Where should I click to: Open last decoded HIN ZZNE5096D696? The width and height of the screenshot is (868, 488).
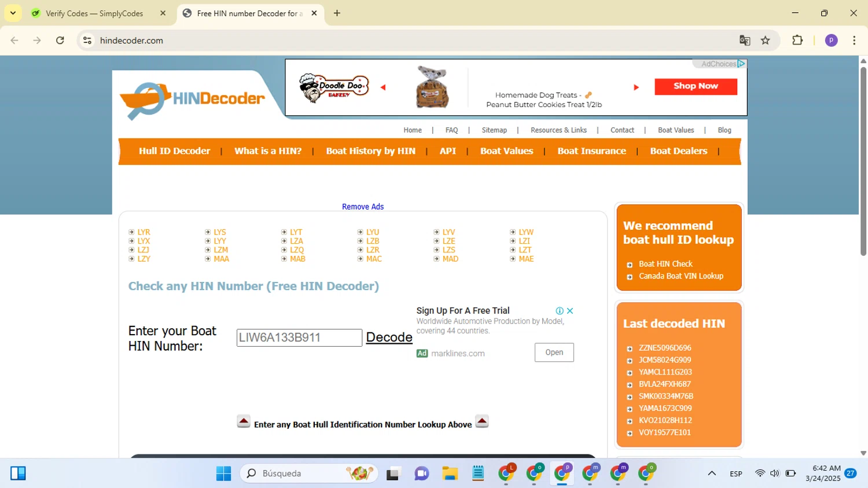coord(665,348)
